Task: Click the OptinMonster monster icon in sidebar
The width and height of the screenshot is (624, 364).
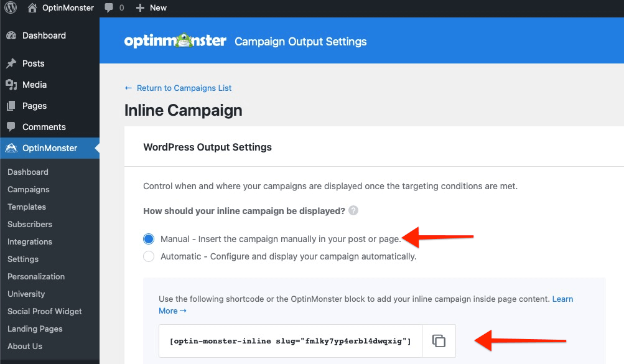Action: [x=12, y=147]
